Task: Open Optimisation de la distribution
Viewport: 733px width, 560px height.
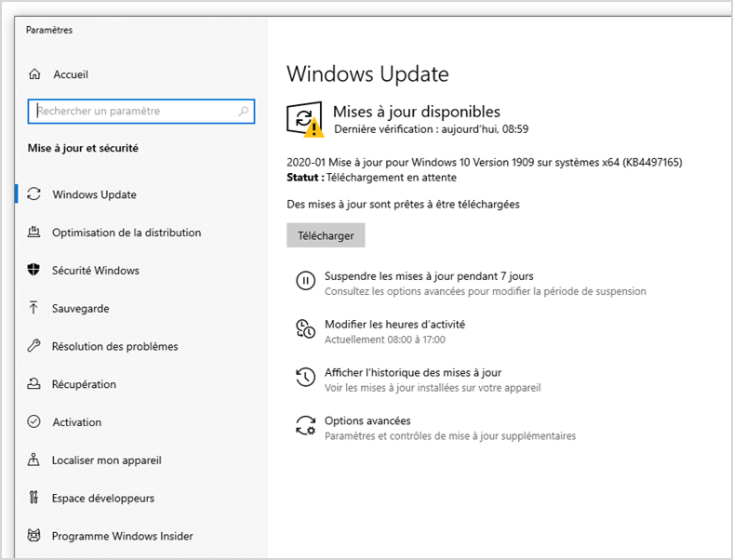Action: [127, 233]
